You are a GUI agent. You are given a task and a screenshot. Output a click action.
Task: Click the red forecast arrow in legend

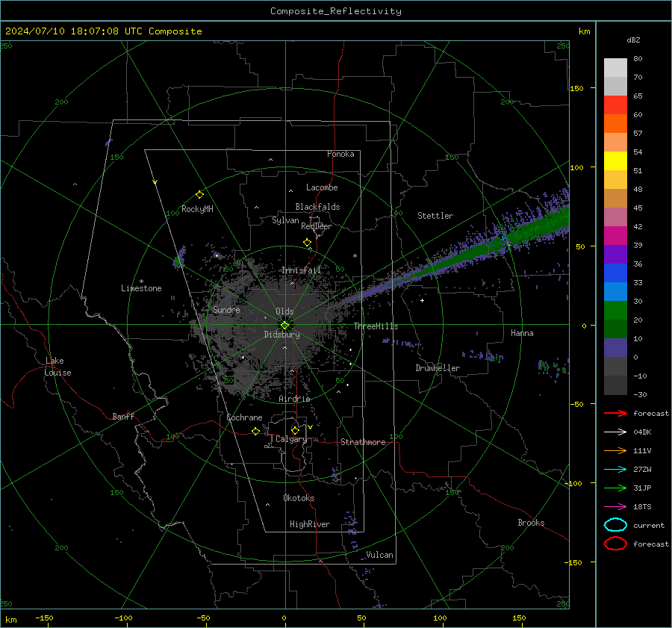coord(615,413)
